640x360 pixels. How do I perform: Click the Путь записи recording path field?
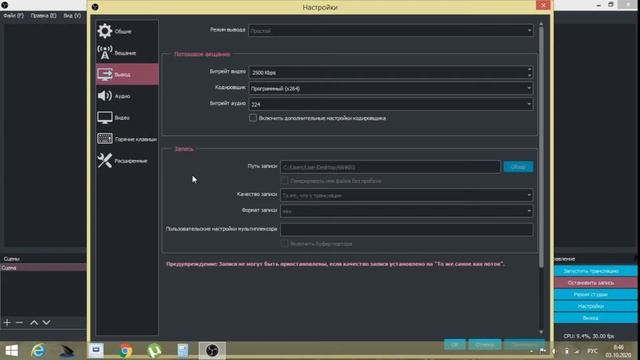point(390,167)
